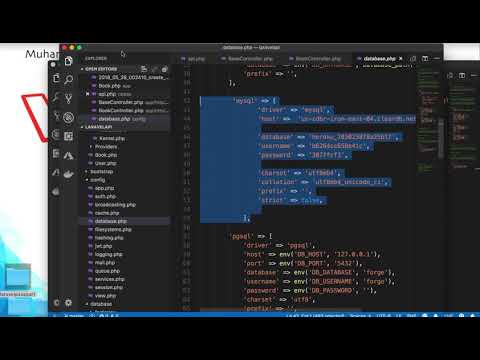Open the Extensions view icon
Image resolution: width=480 pixels, height=360 pixels.
[68, 136]
